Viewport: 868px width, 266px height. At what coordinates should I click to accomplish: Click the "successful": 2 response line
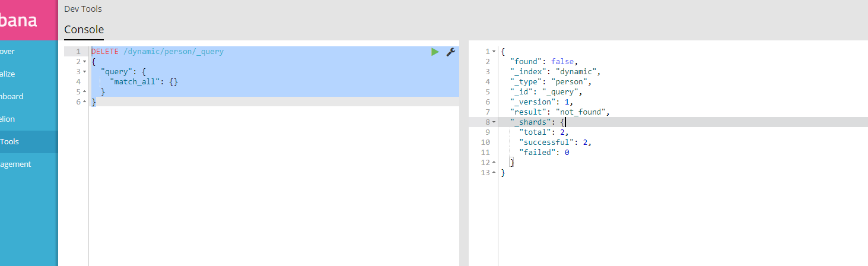pos(555,142)
